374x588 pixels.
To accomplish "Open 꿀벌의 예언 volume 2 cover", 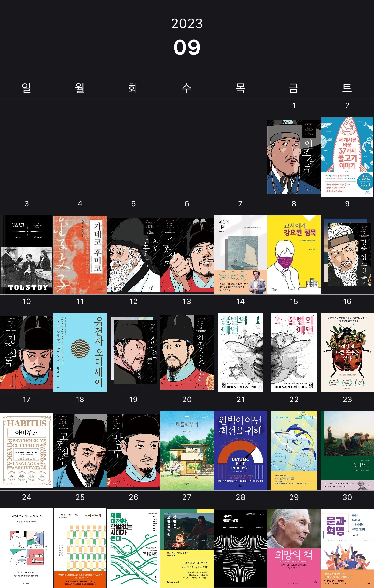I will [294, 353].
